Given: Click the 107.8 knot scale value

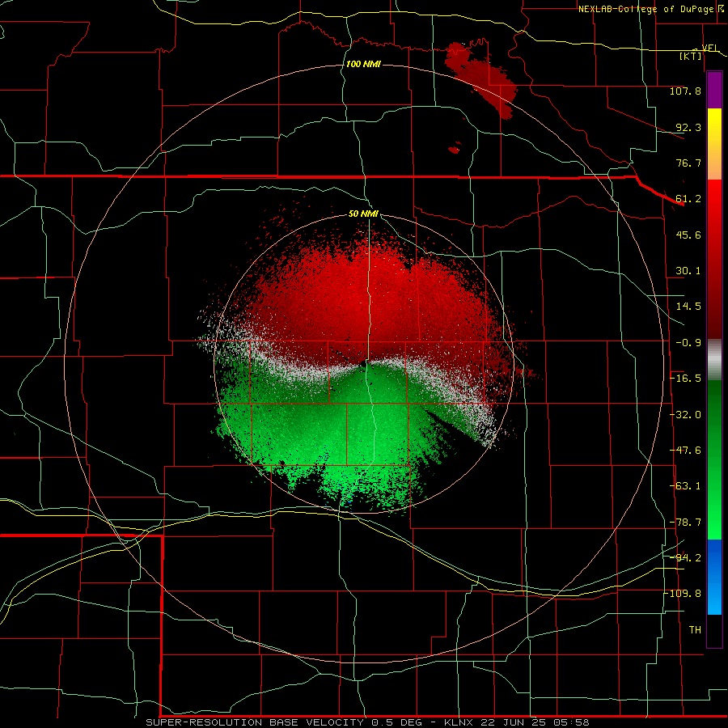Looking at the screenshot, I should (685, 91).
